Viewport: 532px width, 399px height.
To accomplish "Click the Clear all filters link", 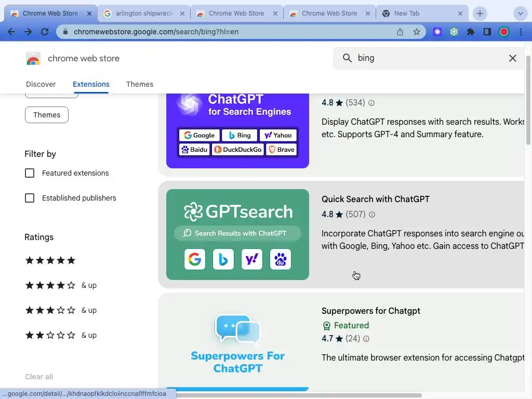I will click(x=39, y=377).
